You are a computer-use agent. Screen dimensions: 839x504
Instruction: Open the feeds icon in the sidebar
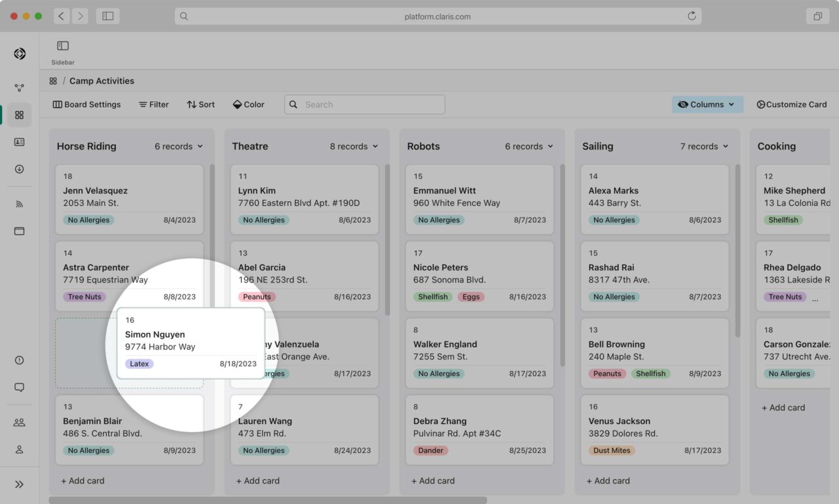19,204
